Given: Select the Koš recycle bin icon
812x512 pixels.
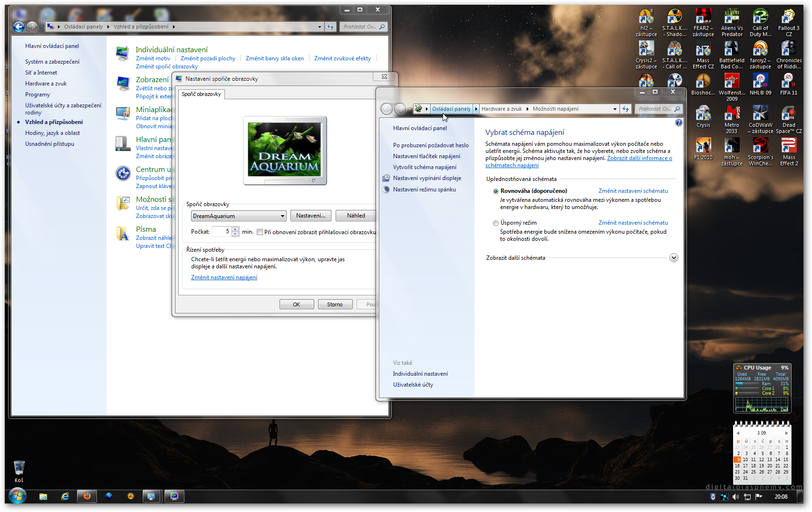Looking at the screenshot, I should point(19,472).
